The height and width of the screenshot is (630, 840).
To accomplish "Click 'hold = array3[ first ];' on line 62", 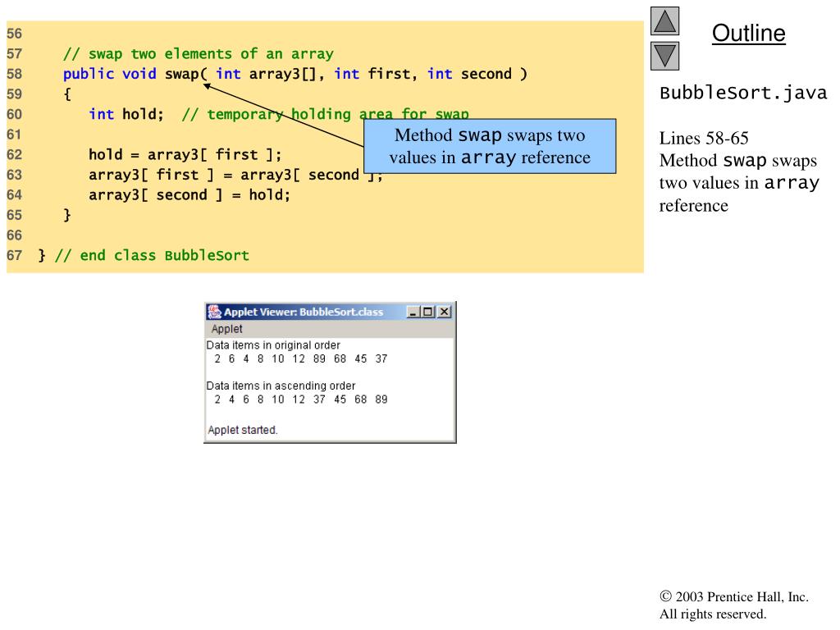I will coord(185,154).
